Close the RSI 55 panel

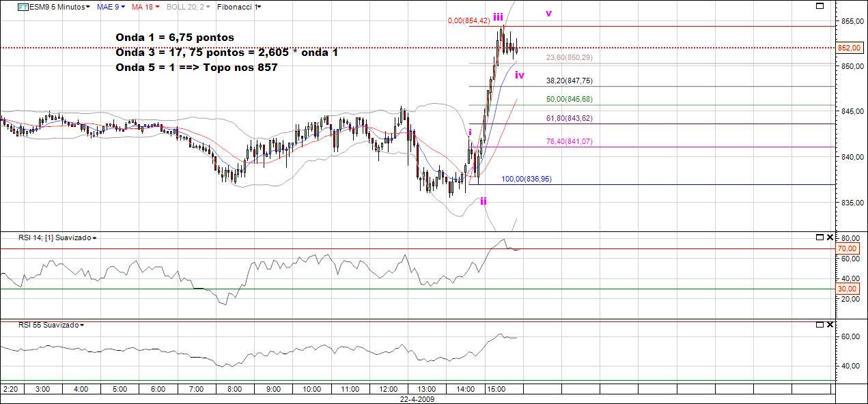830,326
